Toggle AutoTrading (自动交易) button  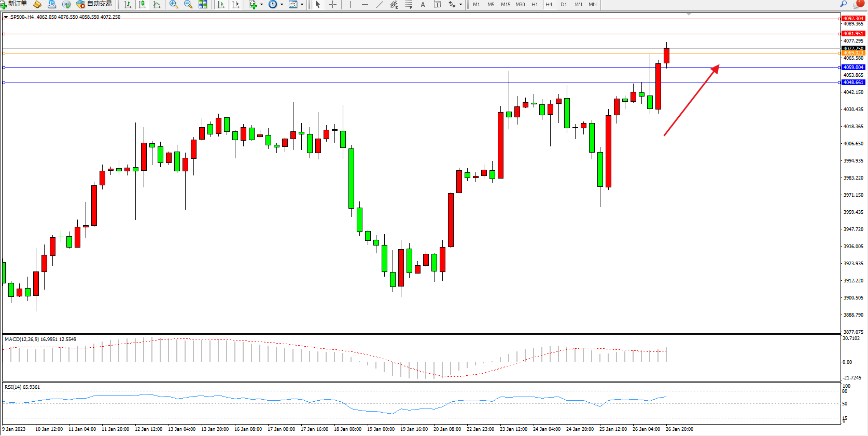[x=94, y=4]
